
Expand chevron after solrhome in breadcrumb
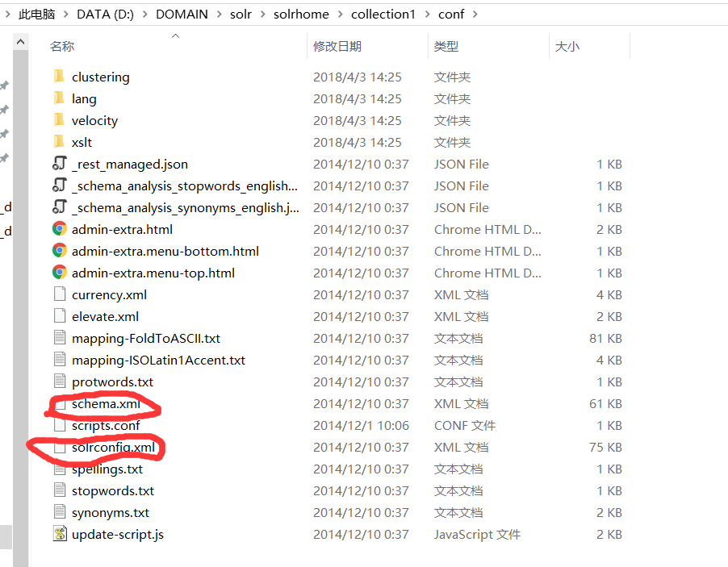pyautogui.click(x=341, y=15)
